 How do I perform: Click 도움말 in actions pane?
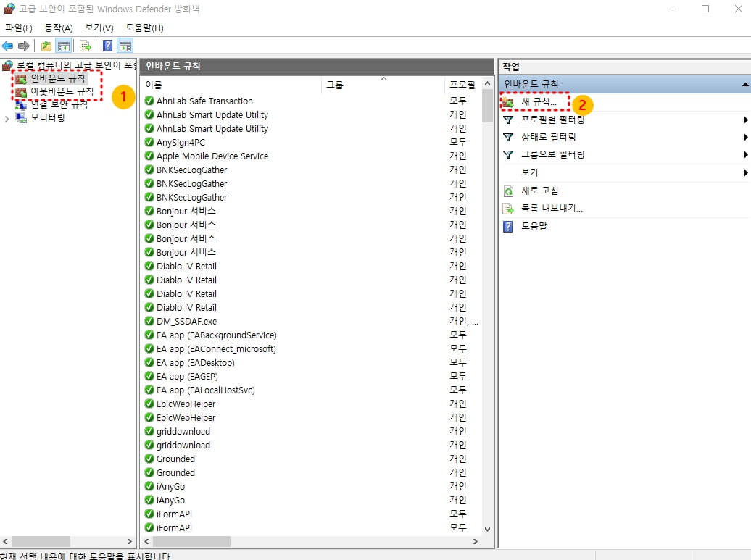pos(534,226)
